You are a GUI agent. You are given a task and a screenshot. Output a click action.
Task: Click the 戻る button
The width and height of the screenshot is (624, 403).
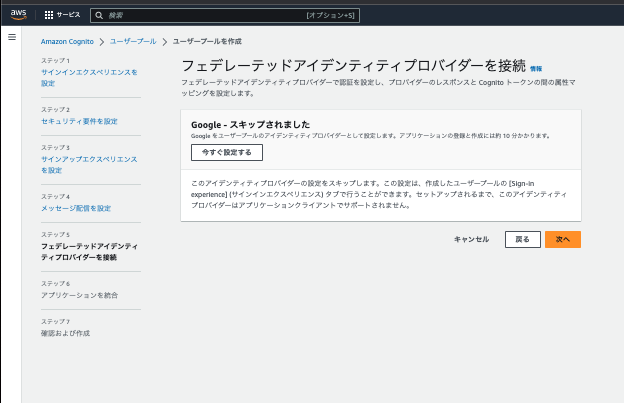[523, 239]
